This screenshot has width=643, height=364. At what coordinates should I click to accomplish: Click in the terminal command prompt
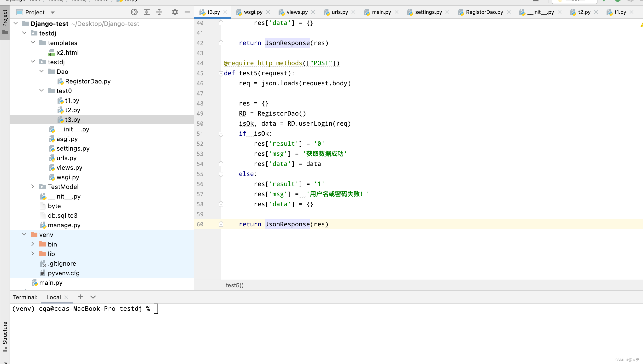pos(156,309)
